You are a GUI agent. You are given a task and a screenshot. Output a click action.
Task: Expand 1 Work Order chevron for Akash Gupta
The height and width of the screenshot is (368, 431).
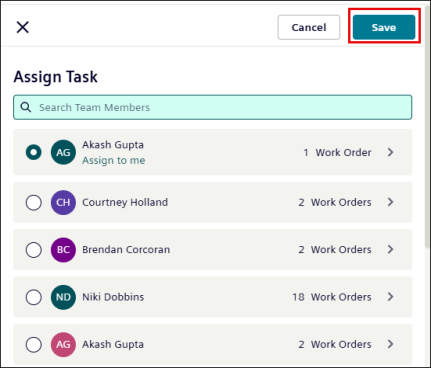[391, 152]
